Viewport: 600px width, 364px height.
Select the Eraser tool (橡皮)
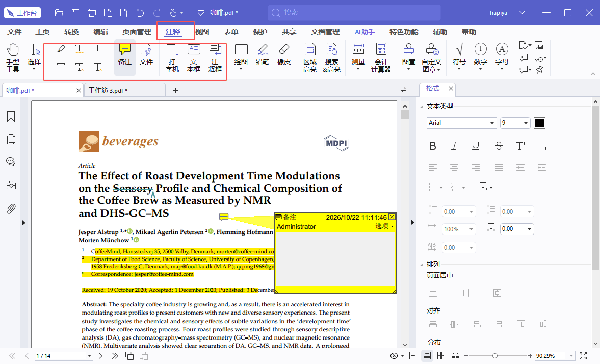point(284,55)
